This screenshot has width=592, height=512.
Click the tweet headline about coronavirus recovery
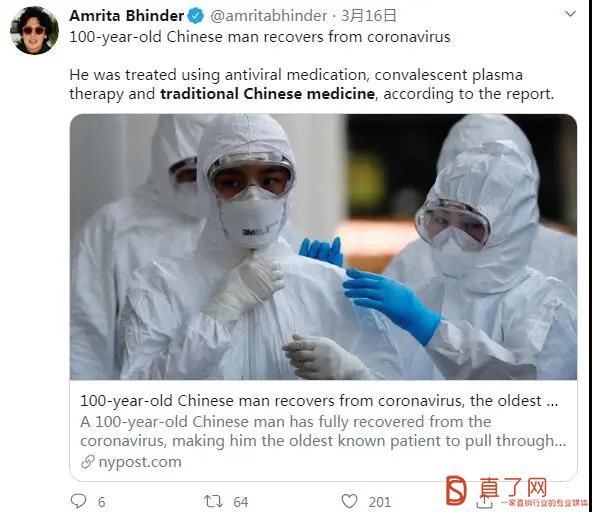click(260, 37)
